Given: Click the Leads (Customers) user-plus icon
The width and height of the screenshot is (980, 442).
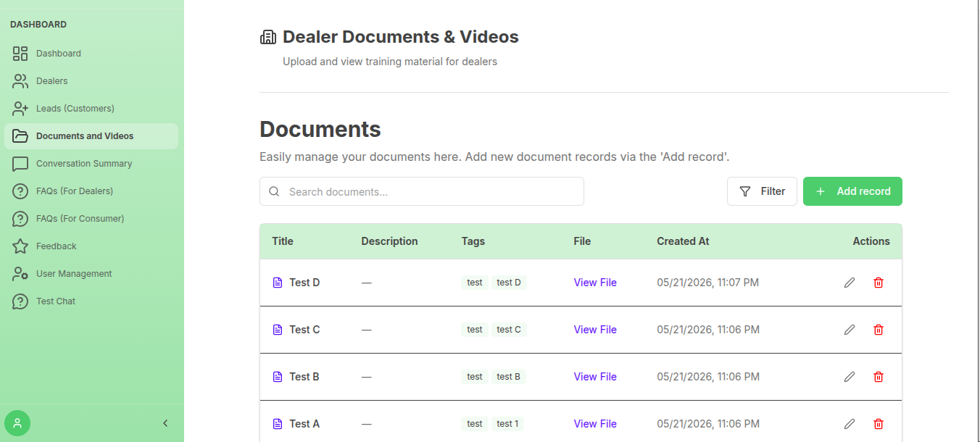Looking at the screenshot, I should click(x=20, y=109).
